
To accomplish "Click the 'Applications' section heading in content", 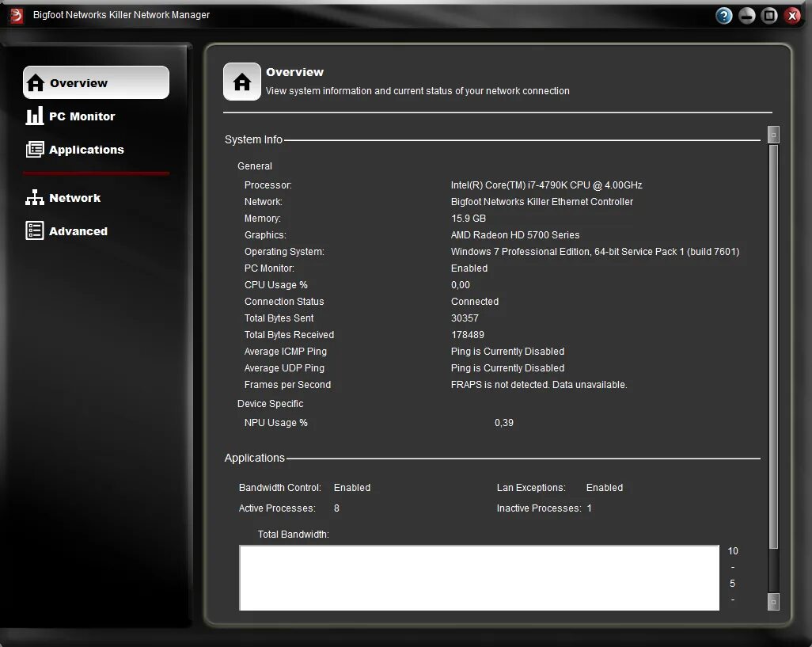I will [x=254, y=458].
